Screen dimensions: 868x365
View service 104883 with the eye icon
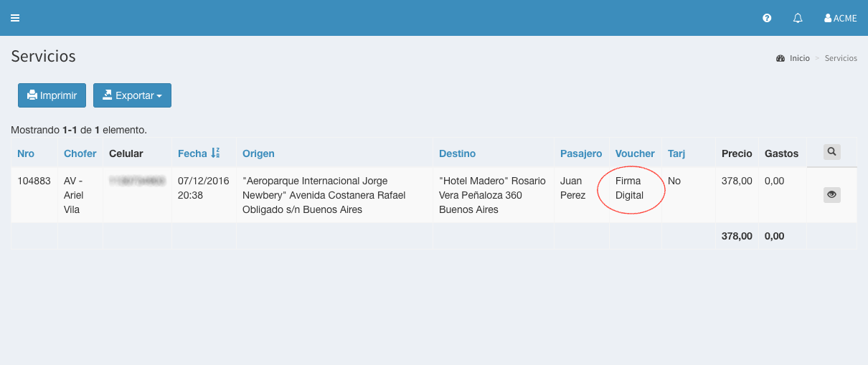(x=831, y=194)
